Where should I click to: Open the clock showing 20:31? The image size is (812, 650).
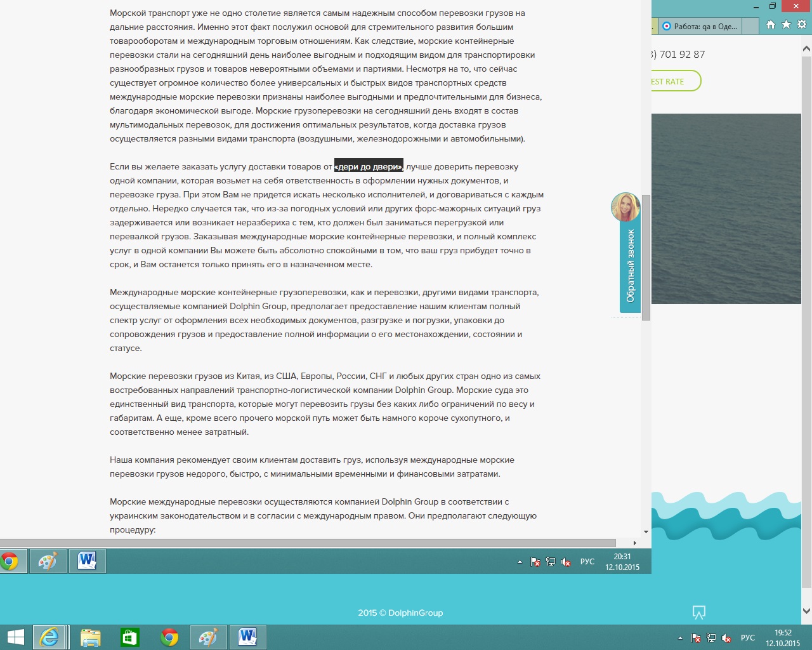pos(622,562)
